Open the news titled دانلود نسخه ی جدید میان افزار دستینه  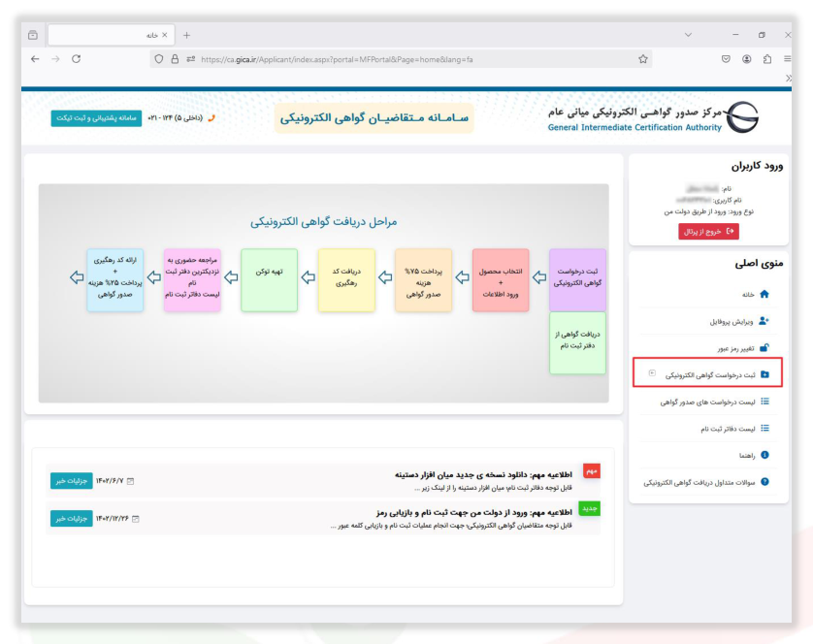(483, 474)
